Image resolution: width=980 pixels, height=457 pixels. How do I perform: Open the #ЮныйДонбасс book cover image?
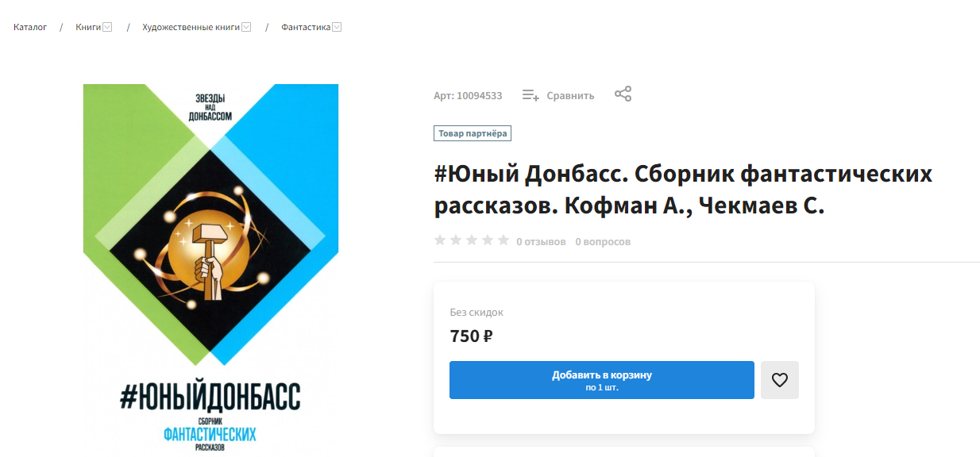point(210,270)
